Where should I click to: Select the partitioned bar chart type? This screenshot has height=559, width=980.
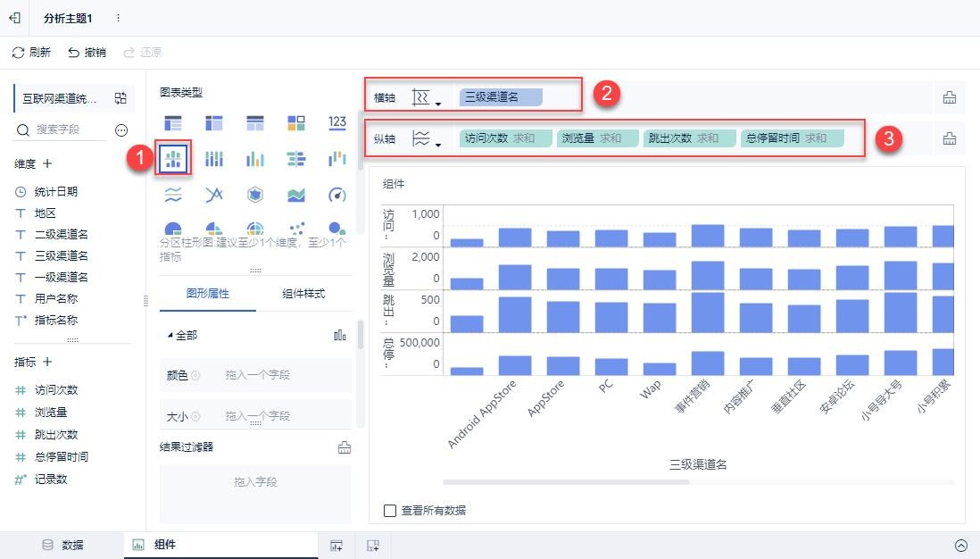[174, 159]
